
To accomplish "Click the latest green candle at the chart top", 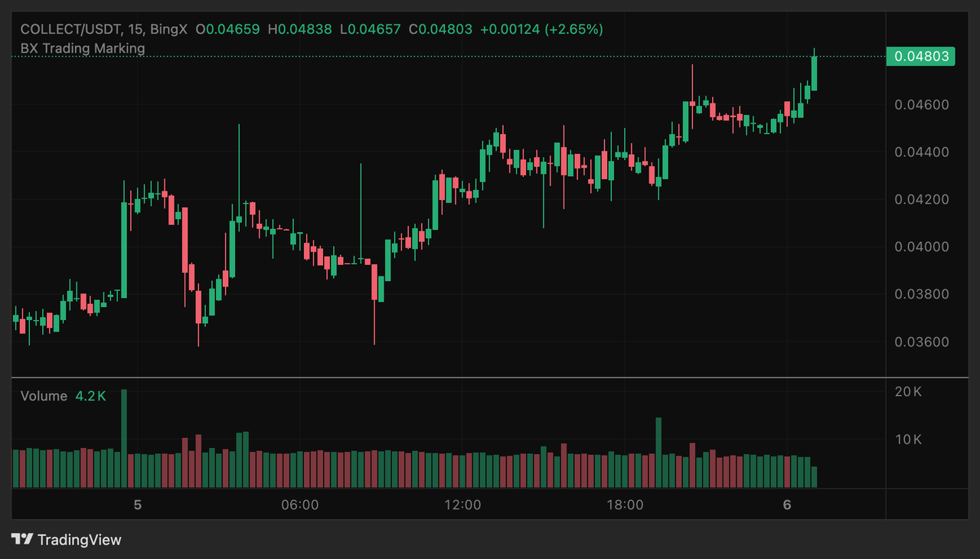I will (814, 74).
